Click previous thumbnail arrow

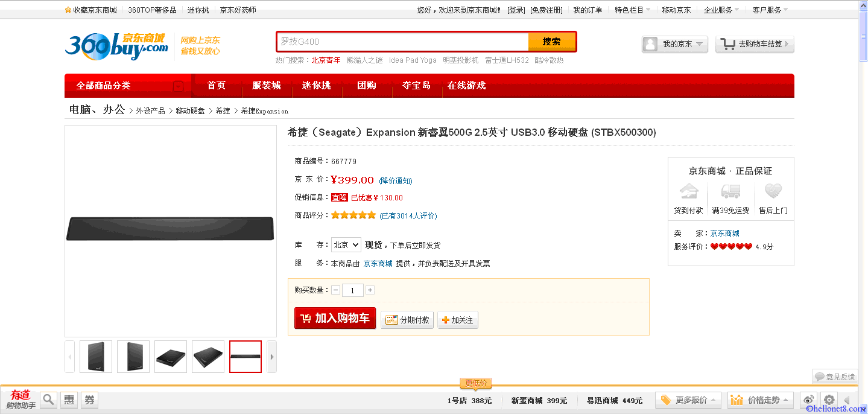pyautogui.click(x=70, y=357)
